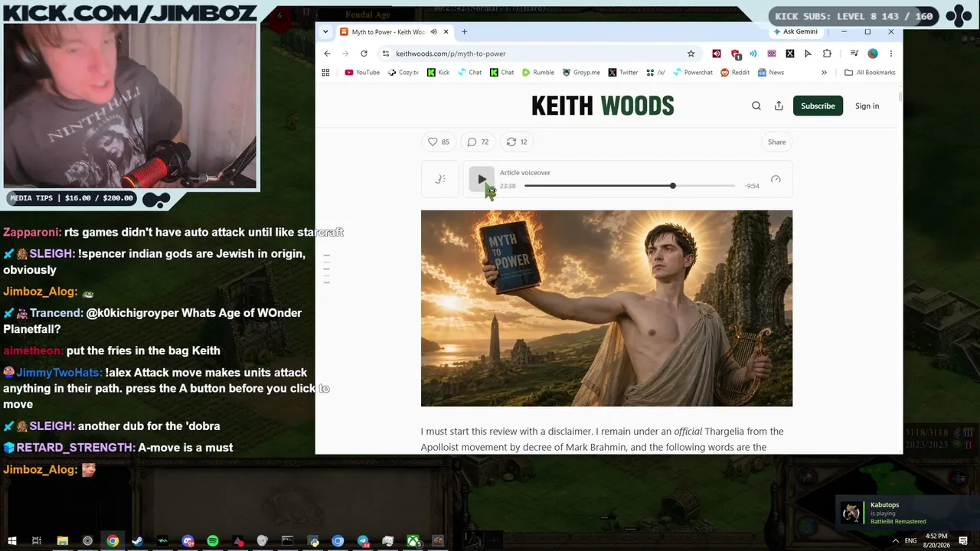Open the KEITH WOODS homepage logo
Image resolution: width=980 pixels, height=551 pixels.
(x=603, y=106)
